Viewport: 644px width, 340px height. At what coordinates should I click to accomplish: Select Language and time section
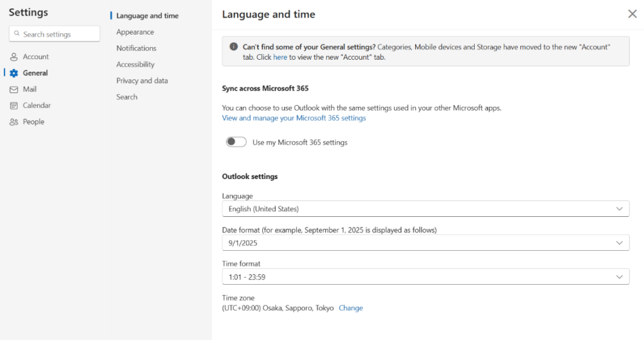point(147,16)
